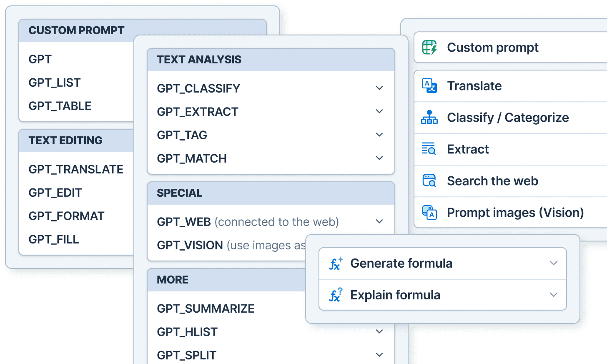This screenshot has width=607, height=364.
Task: Click the Custom prompt spreadsheet icon
Action: [429, 48]
